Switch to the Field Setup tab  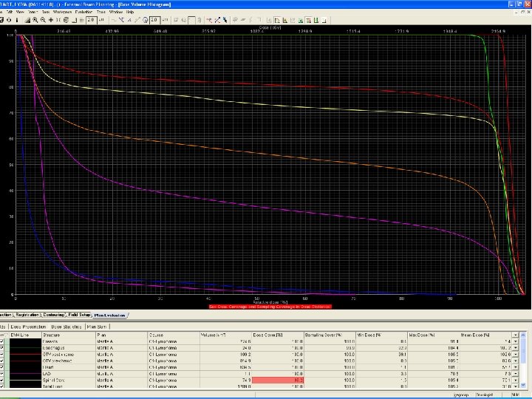point(80,316)
